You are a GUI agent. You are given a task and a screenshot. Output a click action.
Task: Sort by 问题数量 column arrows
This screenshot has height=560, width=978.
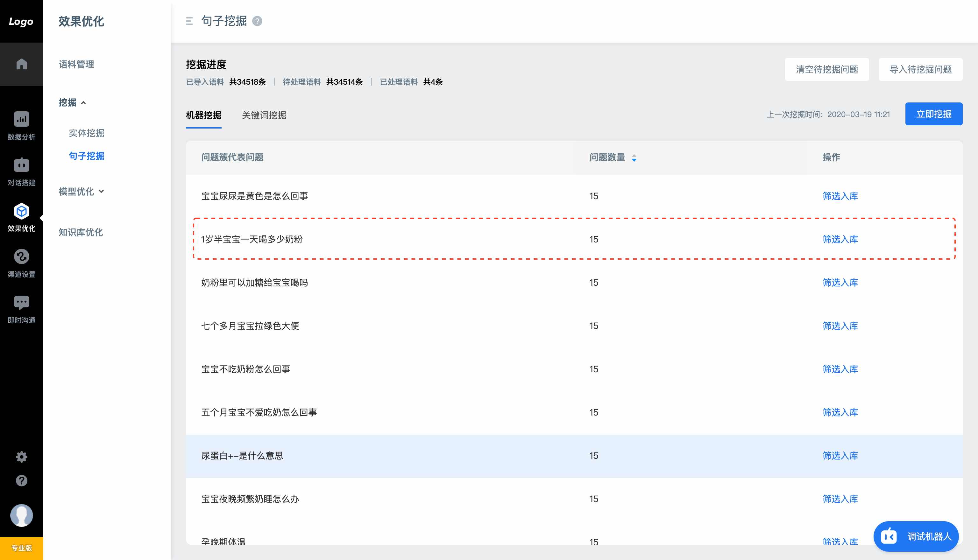point(634,158)
